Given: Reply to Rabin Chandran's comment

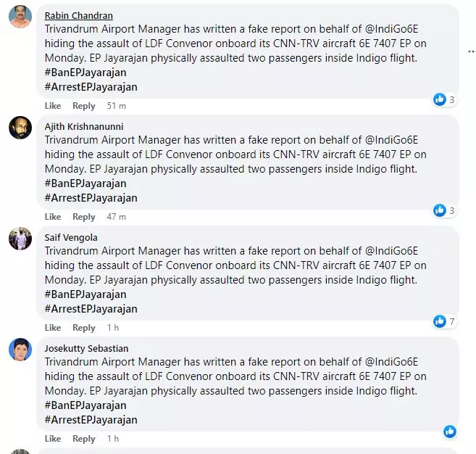Looking at the screenshot, I should click(84, 106).
